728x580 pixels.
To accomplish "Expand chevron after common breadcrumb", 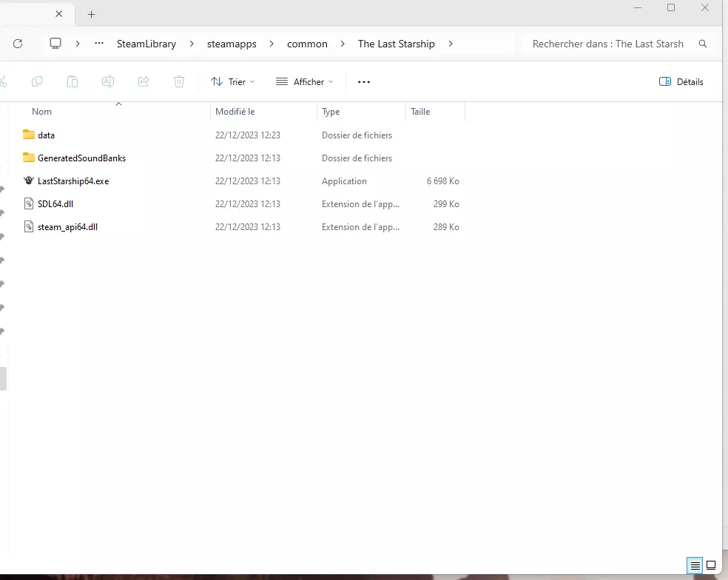I will 343,44.
